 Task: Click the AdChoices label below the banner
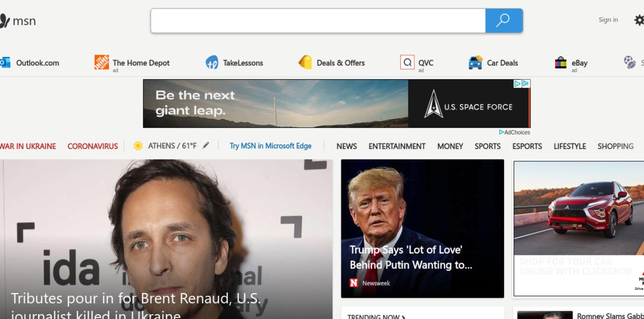514,132
